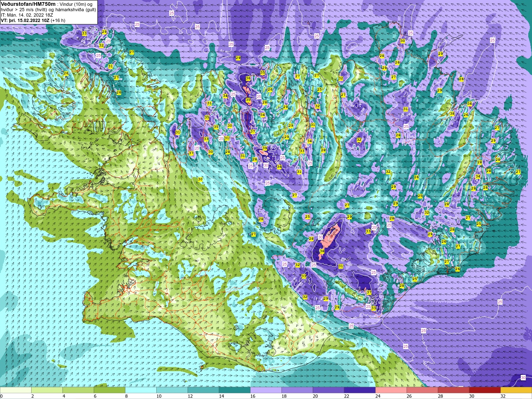Click the legend scale number 10
This screenshot has width=532, height=399.
pos(159,396)
